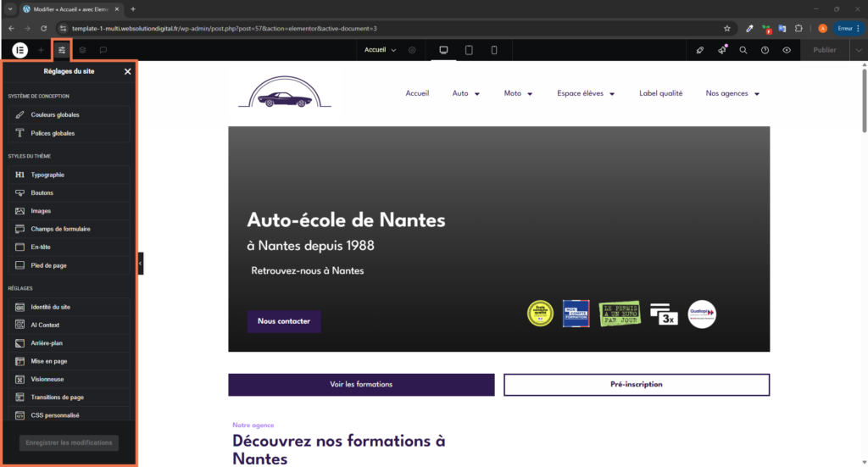868x467 pixels.
Task: Preview changes with the eye icon
Action: (x=787, y=50)
